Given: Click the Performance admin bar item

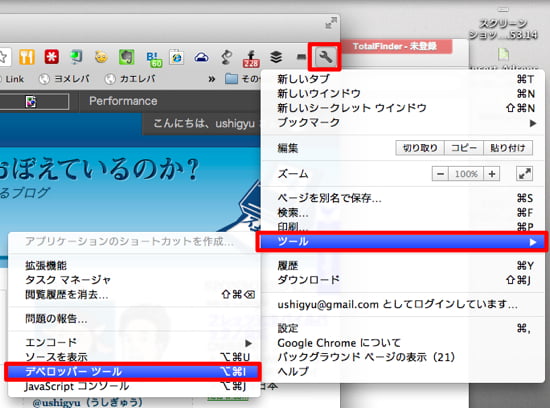Looking at the screenshot, I should pyautogui.click(x=123, y=101).
